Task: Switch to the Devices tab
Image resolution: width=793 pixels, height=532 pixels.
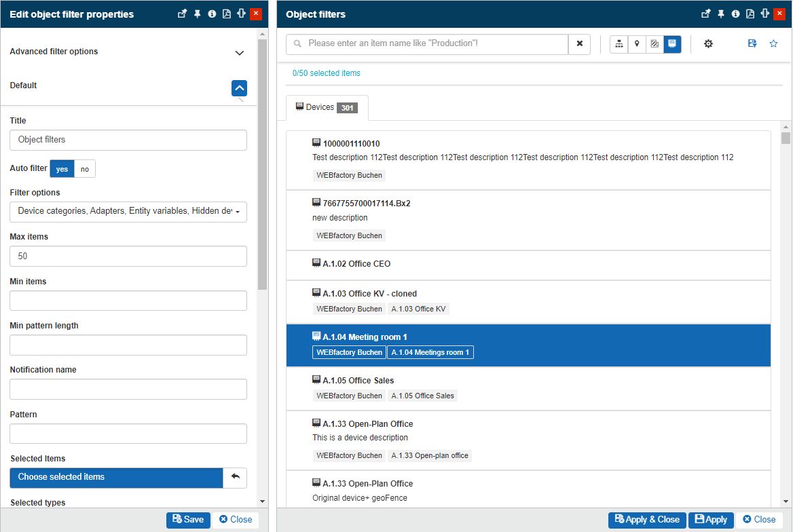Action: tap(327, 108)
